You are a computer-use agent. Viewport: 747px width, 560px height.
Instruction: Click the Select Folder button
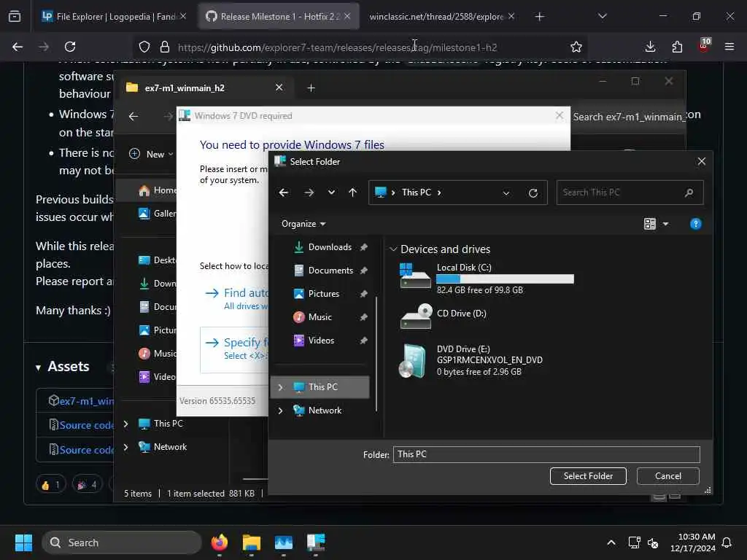coord(588,476)
